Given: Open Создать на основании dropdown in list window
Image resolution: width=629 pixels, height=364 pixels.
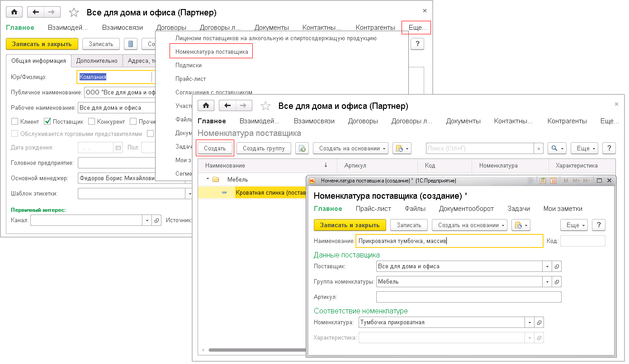Looking at the screenshot, I should tap(350, 148).
